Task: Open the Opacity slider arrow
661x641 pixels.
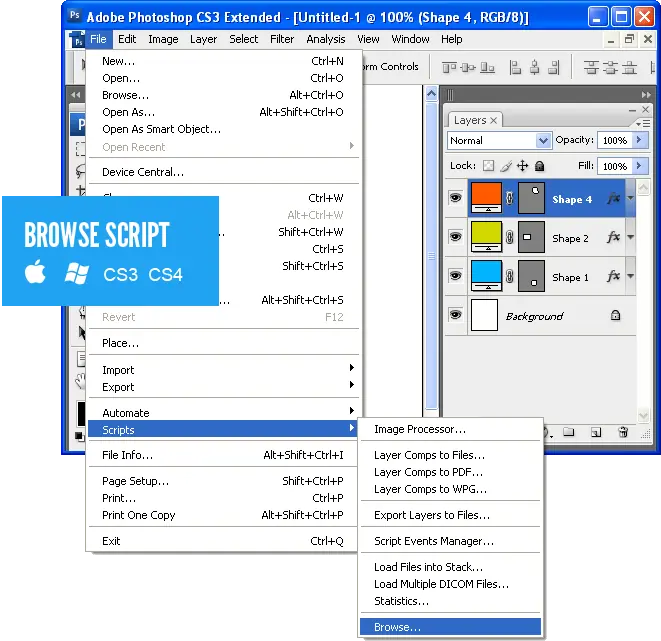Action: (x=640, y=140)
